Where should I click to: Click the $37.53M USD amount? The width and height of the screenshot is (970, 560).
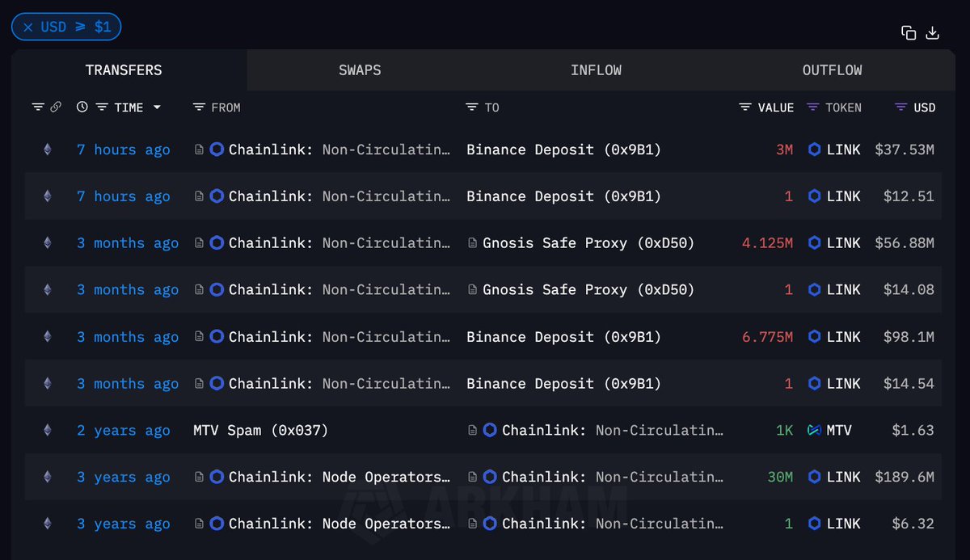click(905, 149)
